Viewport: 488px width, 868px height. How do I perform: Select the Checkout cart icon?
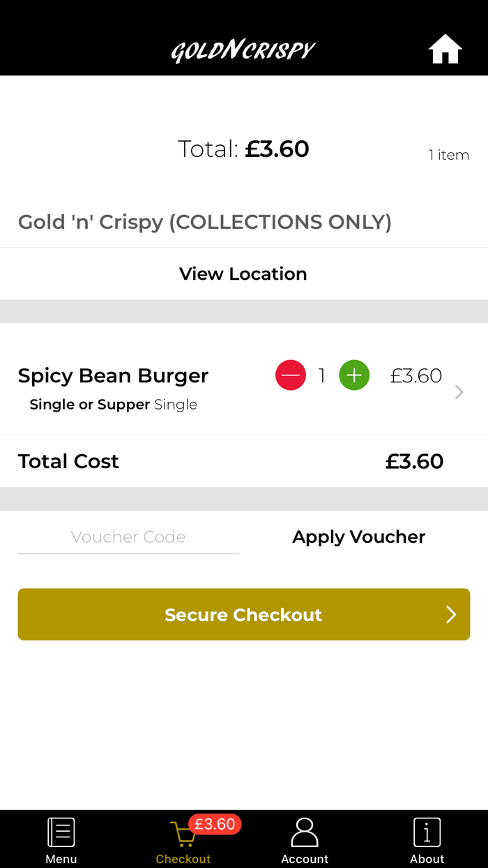pyautogui.click(x=183, y=832)
